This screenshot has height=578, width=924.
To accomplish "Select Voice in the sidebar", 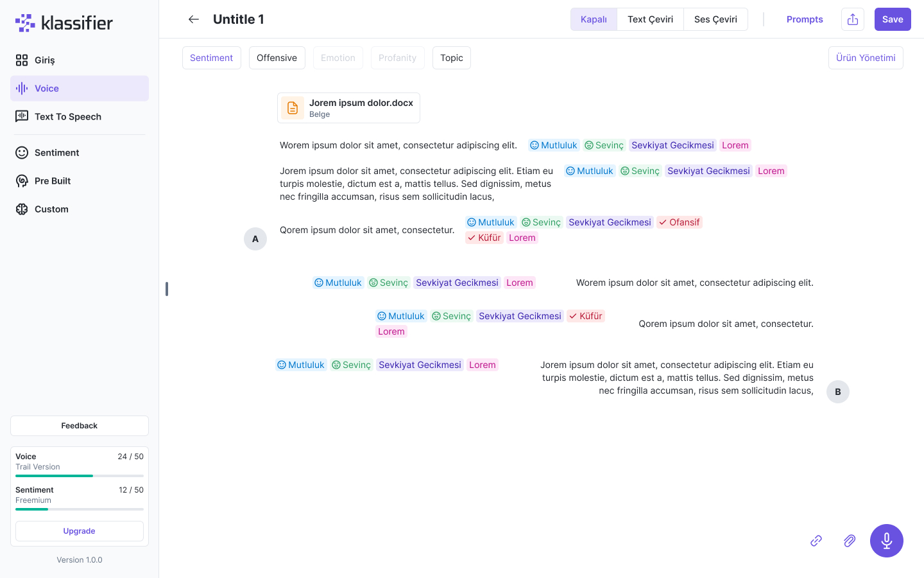I will point(80,89).
